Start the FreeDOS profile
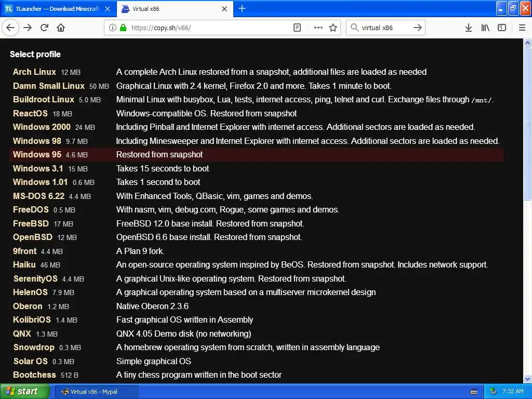 click(x=31, y=210)
